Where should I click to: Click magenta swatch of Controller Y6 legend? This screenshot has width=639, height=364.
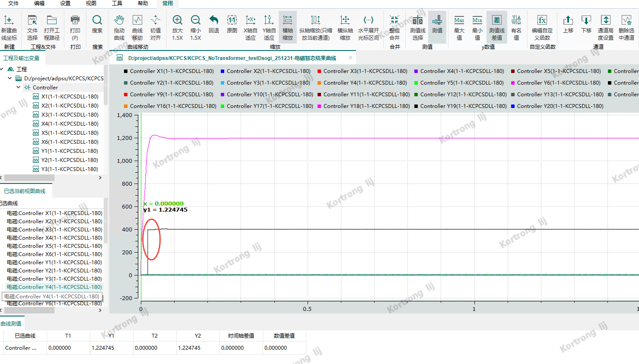point(513,83)
